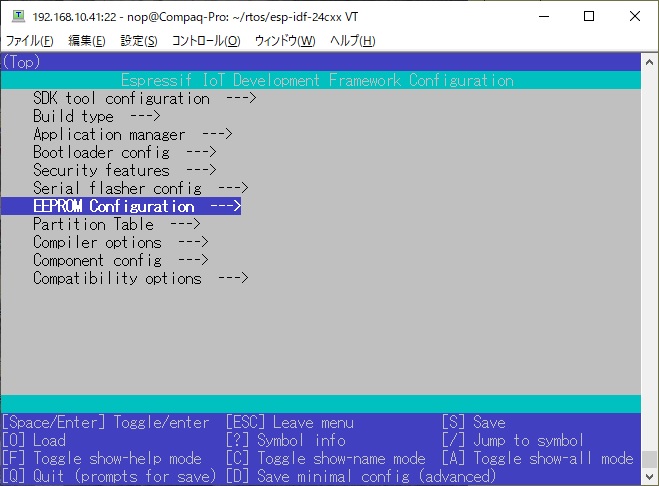Click the Espressif IoT Development Framework Configuration title
Screen dimensions: 659x486
[x=317, y=80]
